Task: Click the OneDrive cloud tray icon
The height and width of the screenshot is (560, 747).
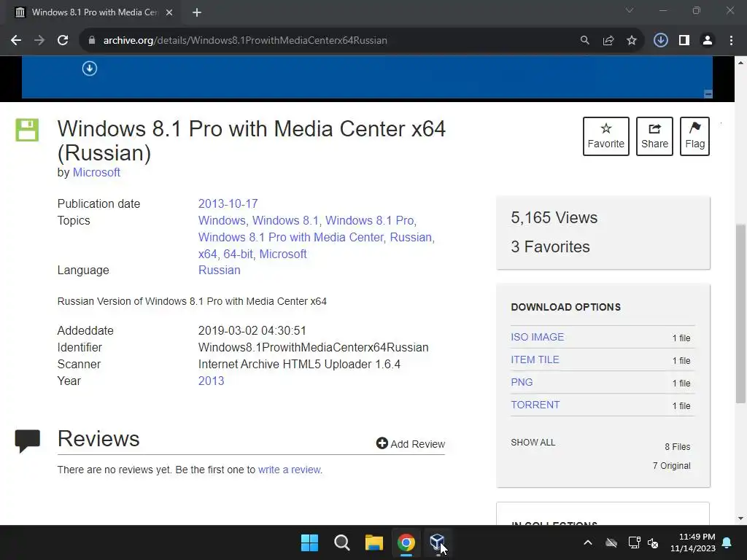Action: (x=611, y=542)
